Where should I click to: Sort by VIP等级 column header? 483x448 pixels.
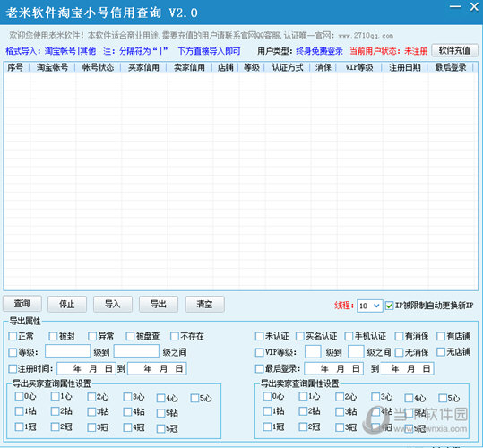pos(359,67)
